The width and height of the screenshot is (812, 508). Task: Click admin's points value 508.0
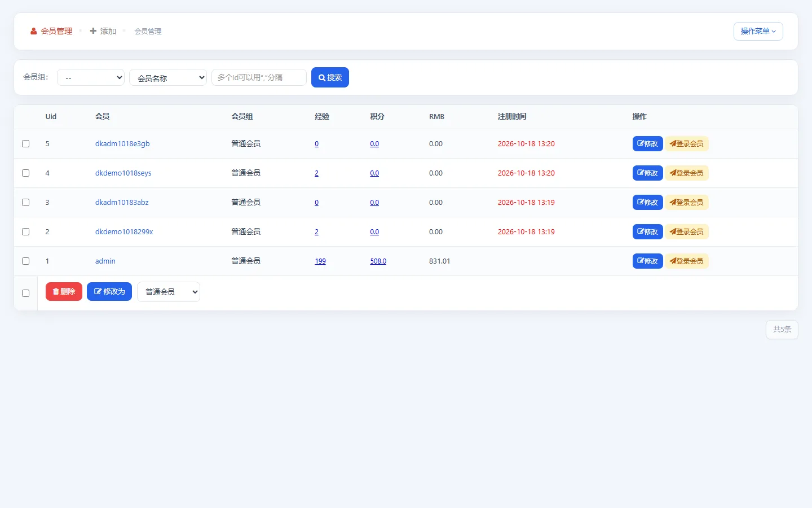point(378,261)
